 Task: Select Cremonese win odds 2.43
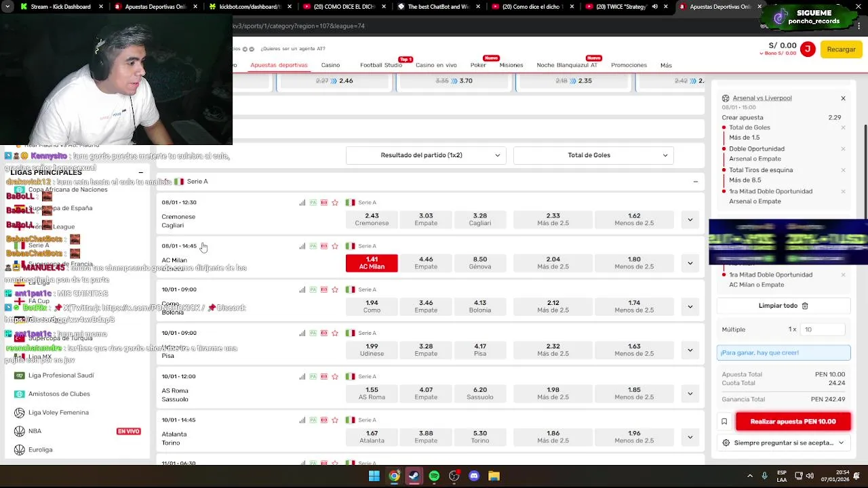point(372,219)
